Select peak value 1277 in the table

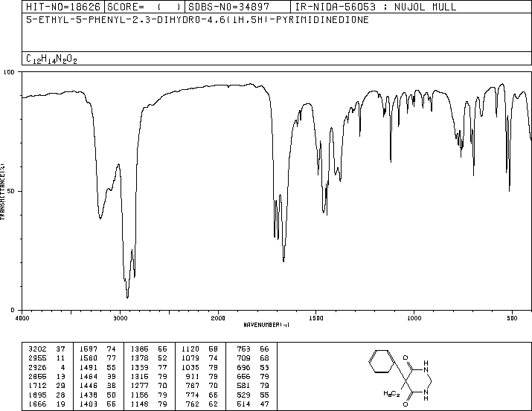point(139,386)
